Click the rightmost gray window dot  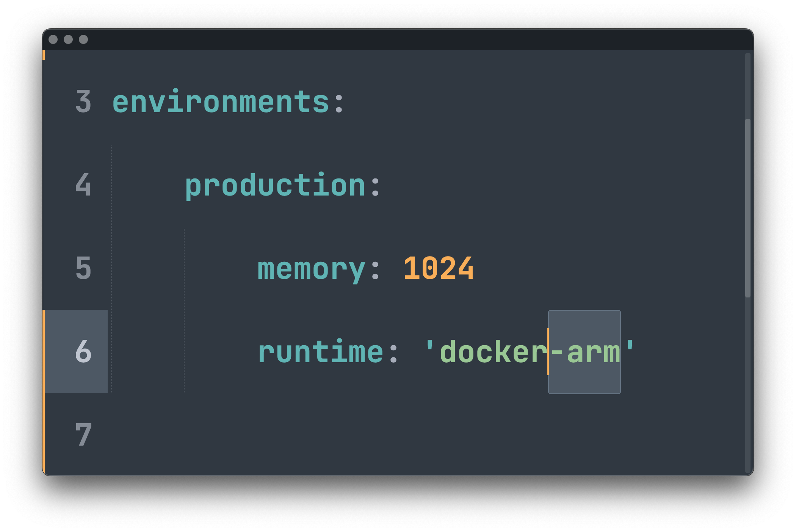coord(83,39)
